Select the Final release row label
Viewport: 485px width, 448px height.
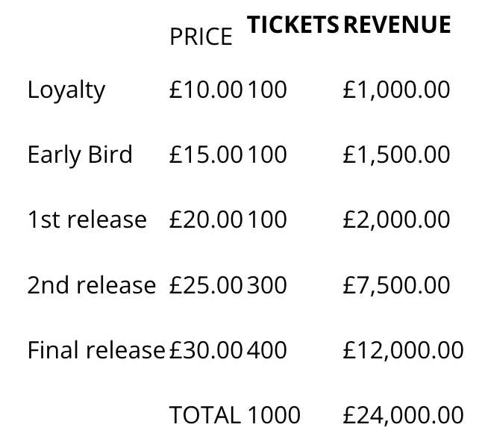coord(96,350)
